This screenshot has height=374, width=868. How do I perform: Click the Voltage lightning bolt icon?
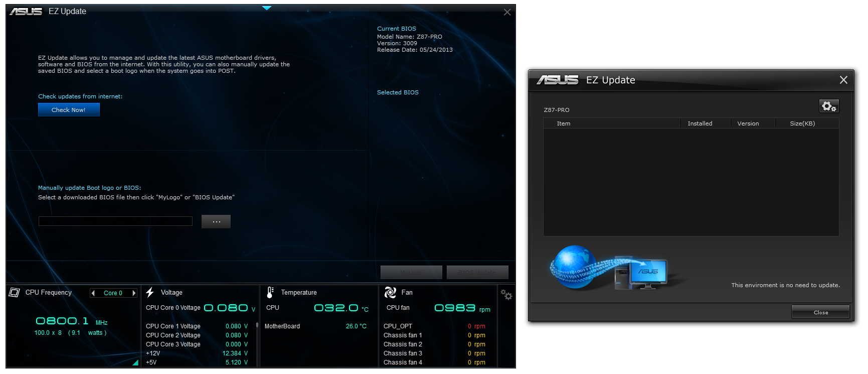(150, 292)
